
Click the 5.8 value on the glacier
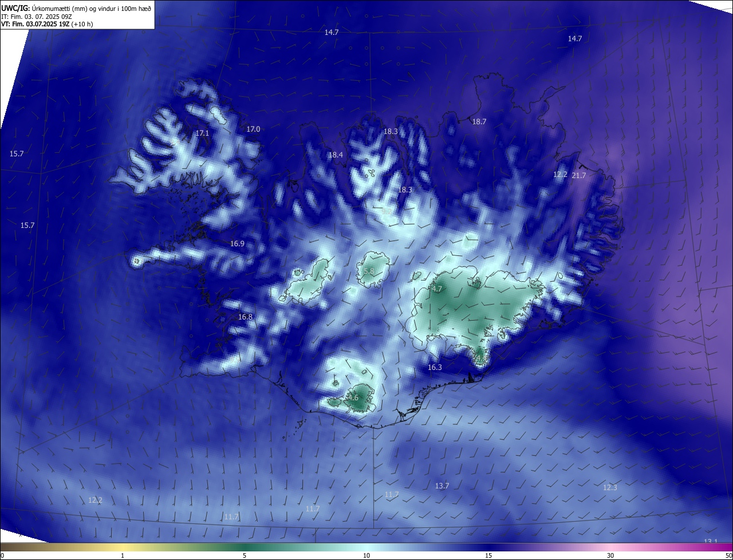[369, 271]
